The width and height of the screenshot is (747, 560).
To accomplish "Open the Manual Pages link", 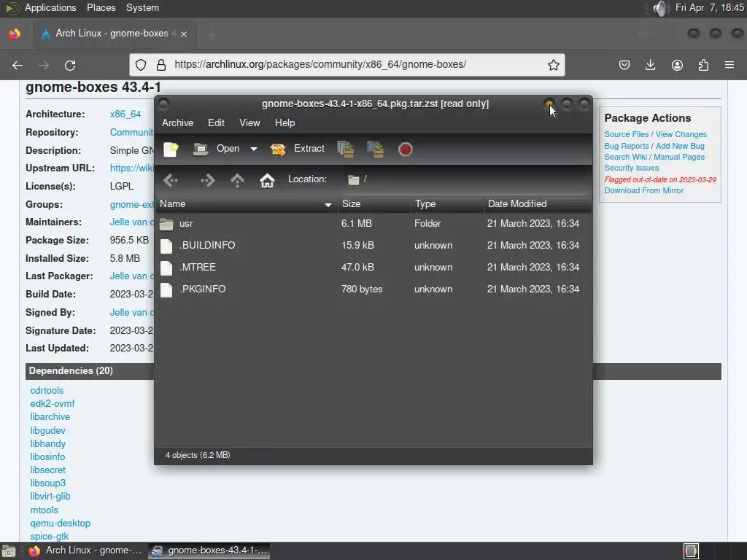I will (679, 157).
